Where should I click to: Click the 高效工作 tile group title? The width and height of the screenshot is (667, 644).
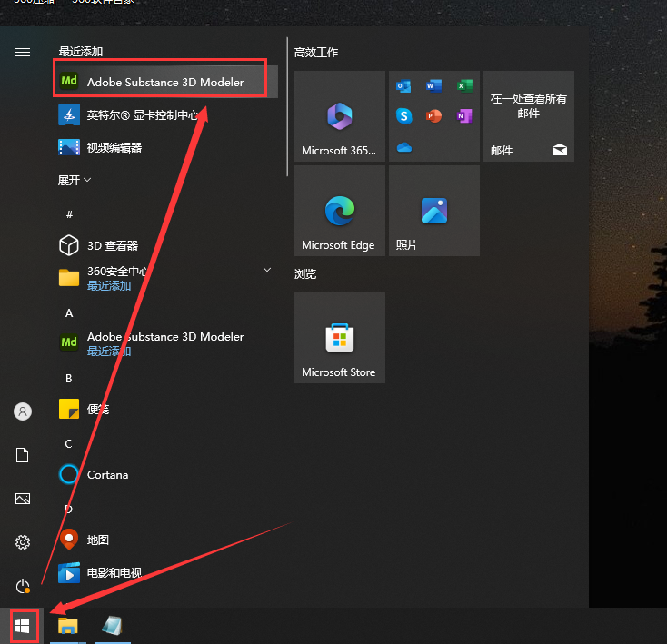[316, 53]
